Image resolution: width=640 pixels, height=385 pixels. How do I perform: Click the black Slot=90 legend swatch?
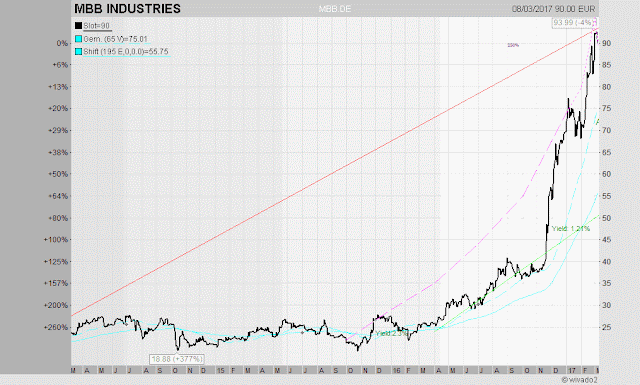[78, 26]
